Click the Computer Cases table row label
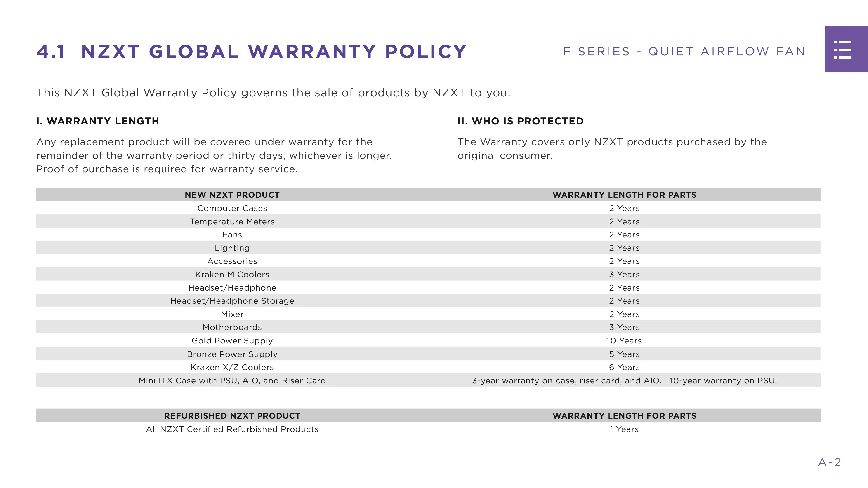Image resolution: width=868 pixels, height=488 pixels. point(232,209)
